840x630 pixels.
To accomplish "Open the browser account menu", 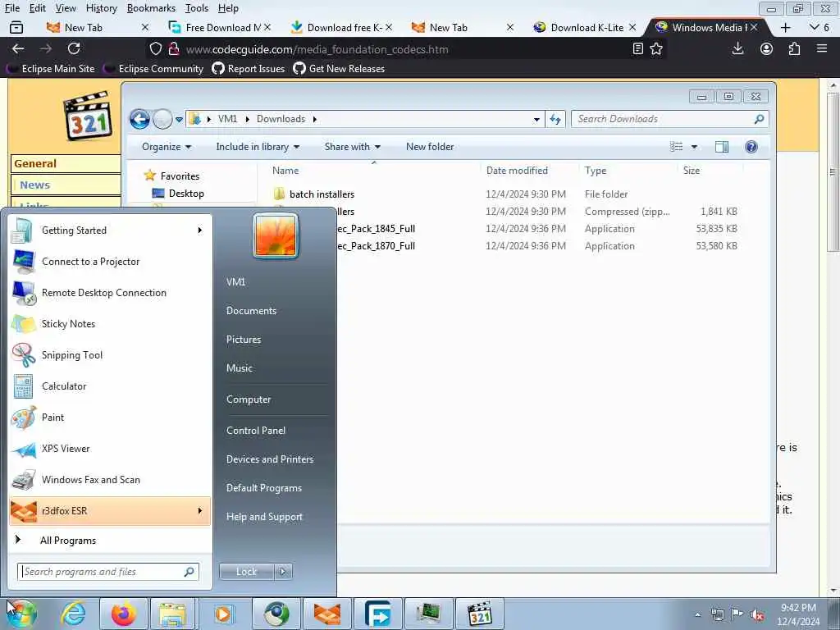I will point(767,48).
